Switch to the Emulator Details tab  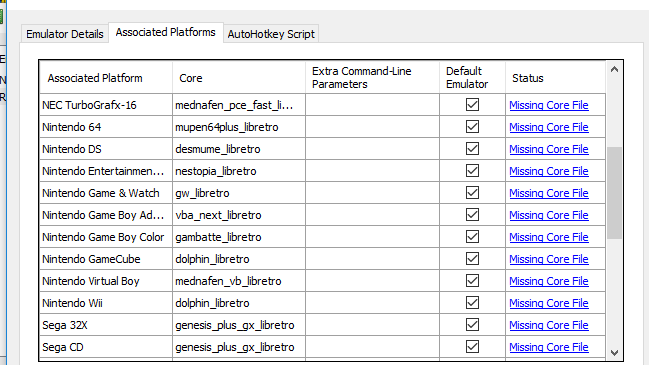(x=65, y=34)
